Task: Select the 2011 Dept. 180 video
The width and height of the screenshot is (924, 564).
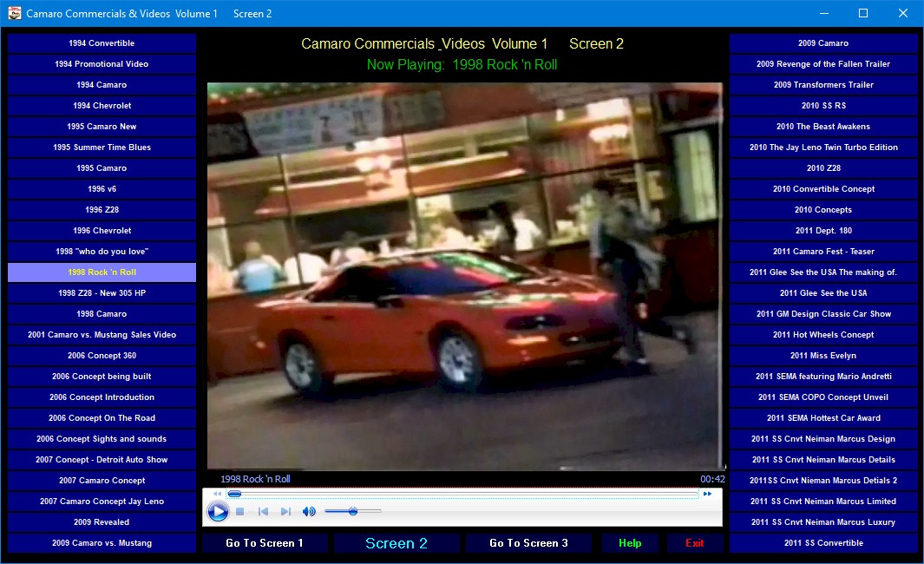Action: tap(823, 231)
